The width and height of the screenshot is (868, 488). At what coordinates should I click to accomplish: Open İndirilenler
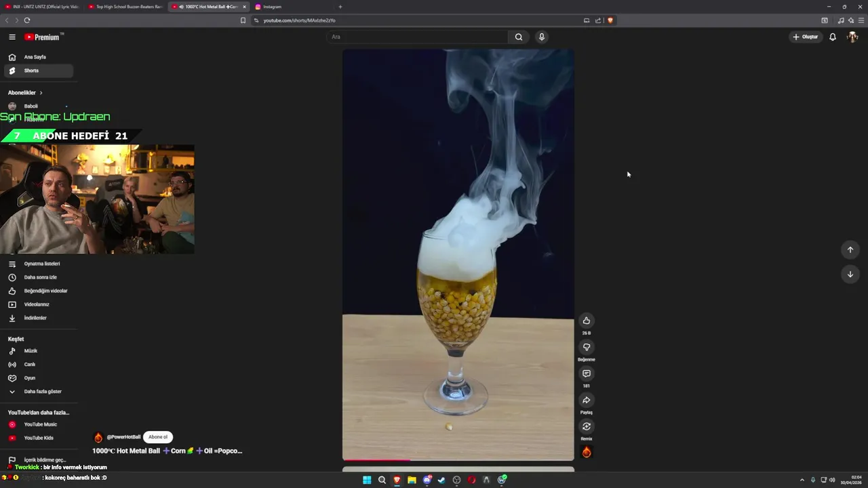point(38,318)
